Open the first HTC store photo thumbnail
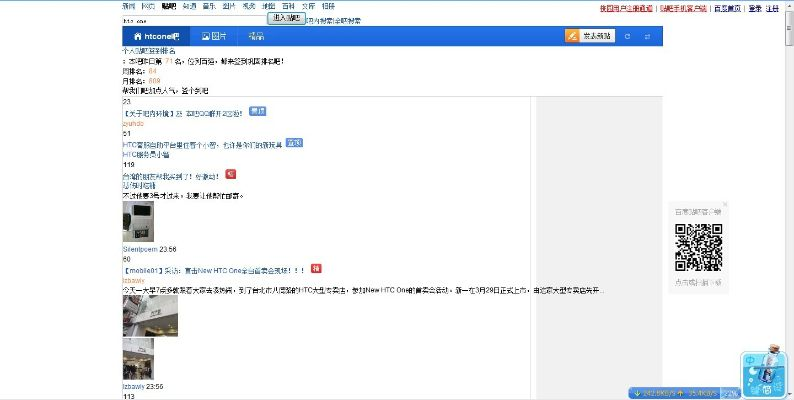Image resolution: width=794 pixels, height=400 pixels. pyautogui.click(x=150, y=315)
